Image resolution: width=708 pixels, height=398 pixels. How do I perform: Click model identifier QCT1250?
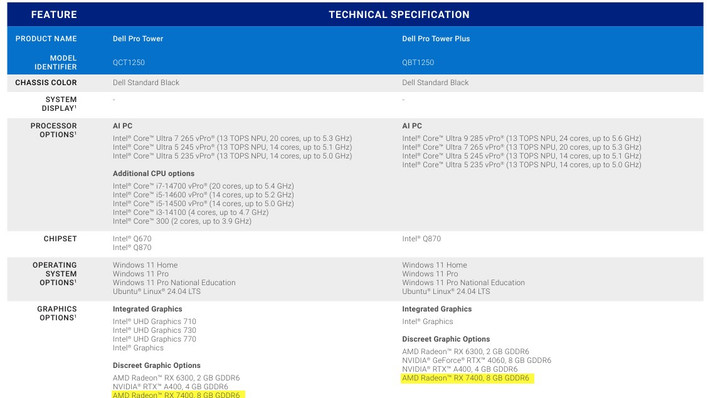pyautogui.click(x=129, y=62)
